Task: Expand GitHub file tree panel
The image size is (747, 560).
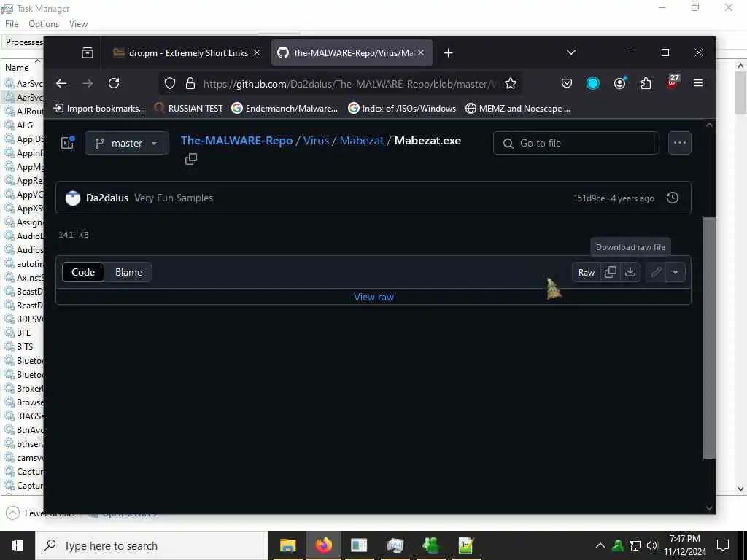Action: pos(68,142)
